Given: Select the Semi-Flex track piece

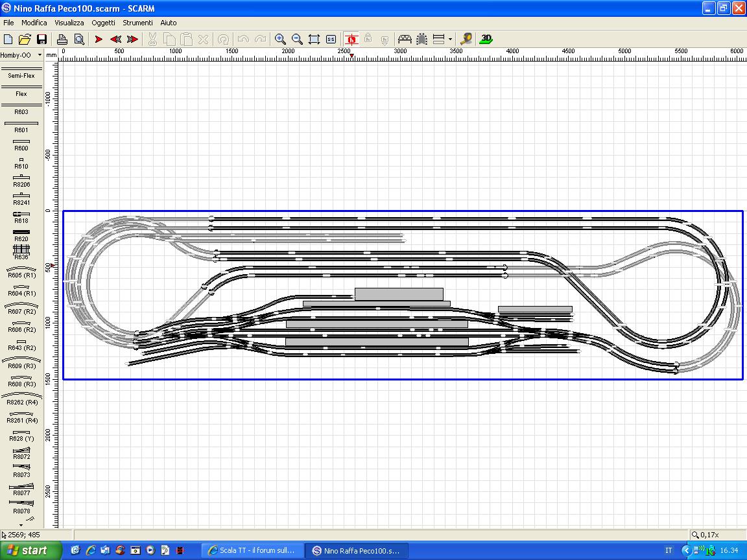Looking at the screenshot, I should (x=21, y=73).
